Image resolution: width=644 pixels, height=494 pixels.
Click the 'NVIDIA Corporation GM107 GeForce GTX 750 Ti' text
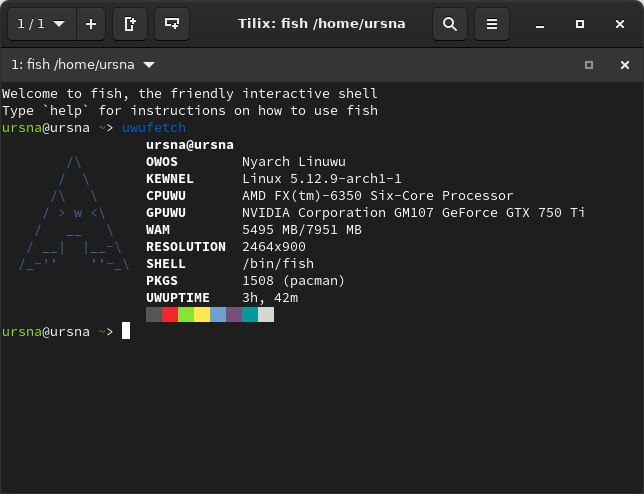pos(413,213)
